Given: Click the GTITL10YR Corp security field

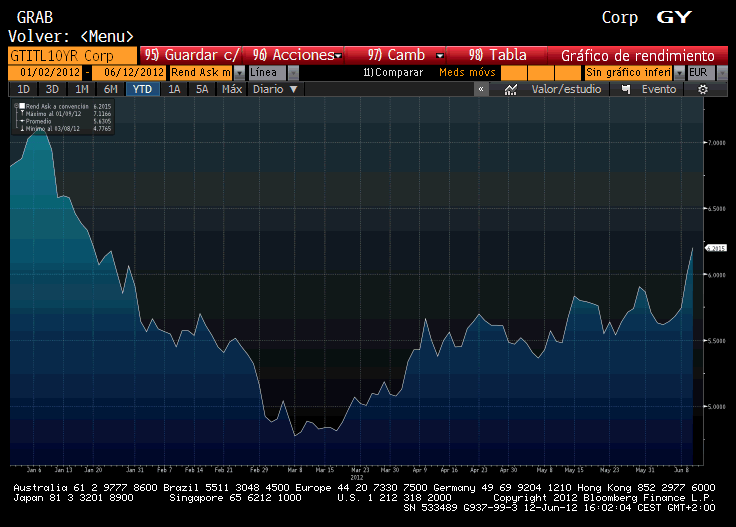Looking at the screenshot, I should tap(72, 55).
